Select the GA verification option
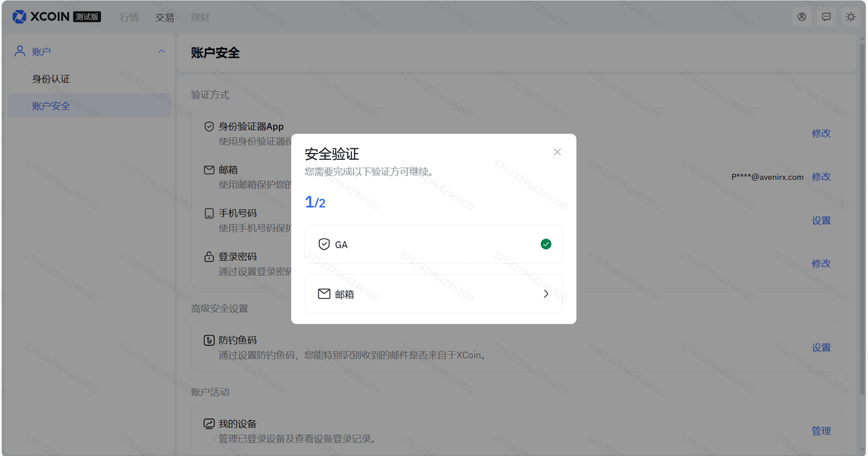 tap(433, 244)
